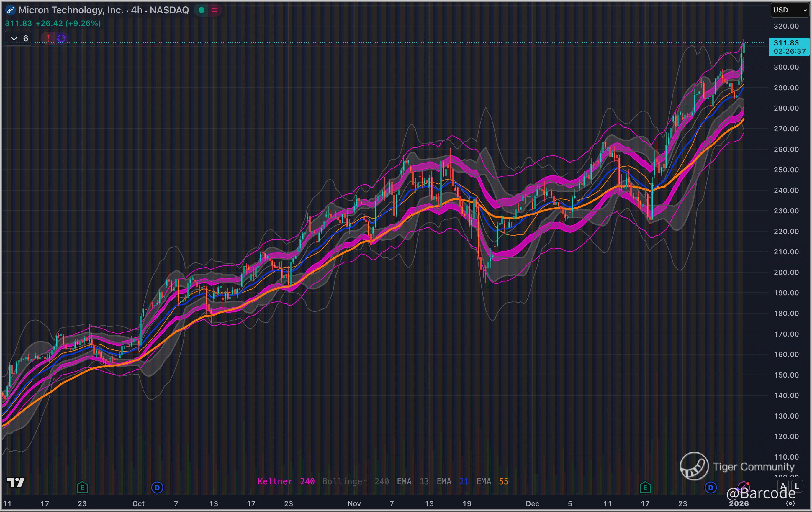This screenshot has height=512, width=812.
Task: Open chart settings hexagon gear icon
Action: point(790,503)
